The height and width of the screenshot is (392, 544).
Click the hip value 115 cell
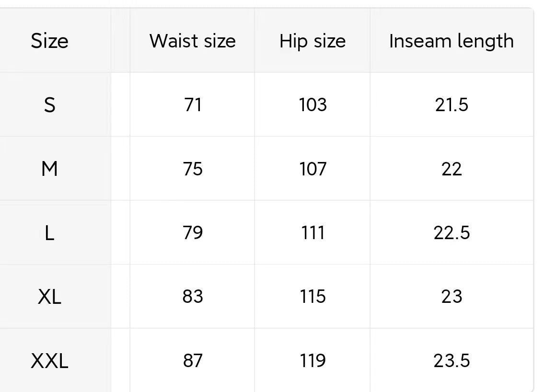313,297
